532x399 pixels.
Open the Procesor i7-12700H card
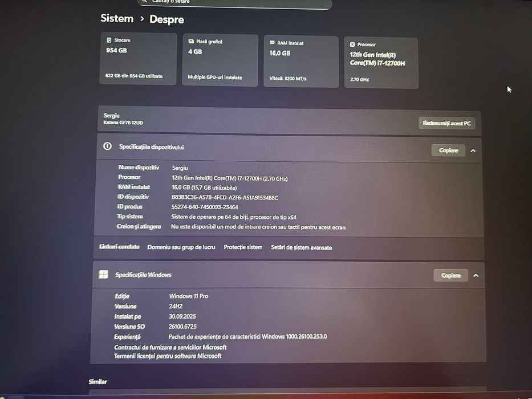(381, 63)
